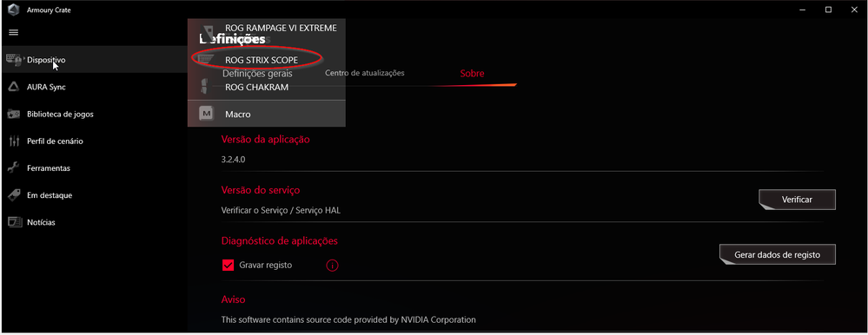Click the Perfil de cenário sliders icon
Image resolution: width=868 pixels, height=335 pixels.
coord(14,141)
